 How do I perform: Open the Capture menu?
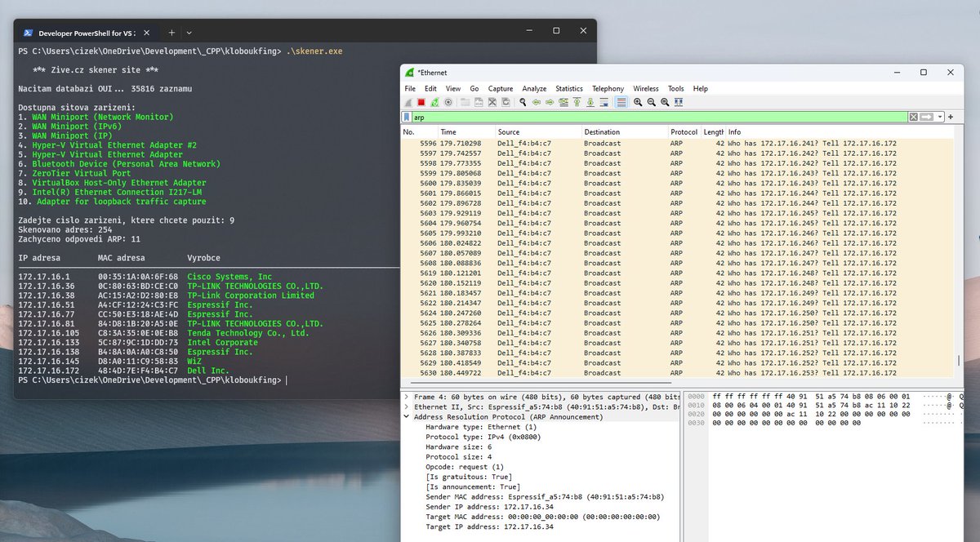point(501,88)
